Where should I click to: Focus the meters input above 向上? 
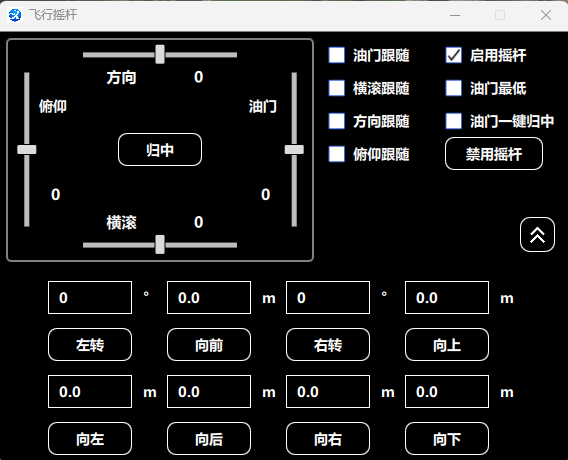click(x=447, y=297)
